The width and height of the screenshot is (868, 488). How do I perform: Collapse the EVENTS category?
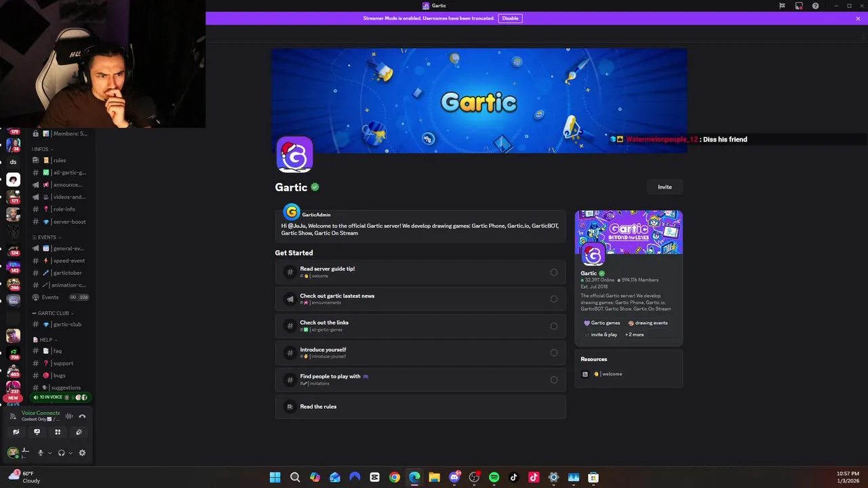[x=47, y=237]
